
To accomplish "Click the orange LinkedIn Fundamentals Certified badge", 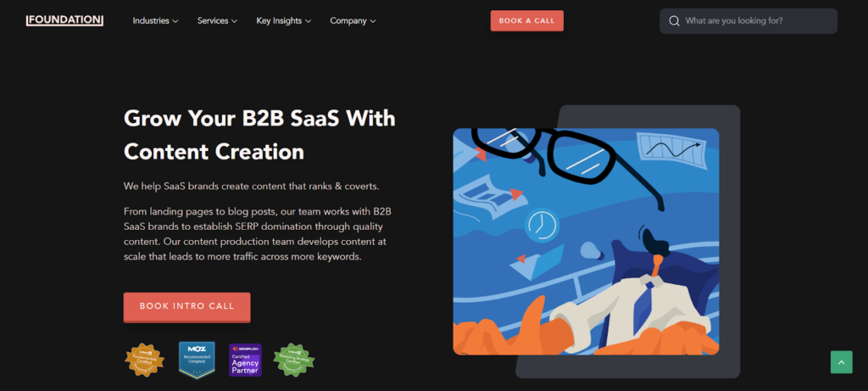I will click(144, 360).
